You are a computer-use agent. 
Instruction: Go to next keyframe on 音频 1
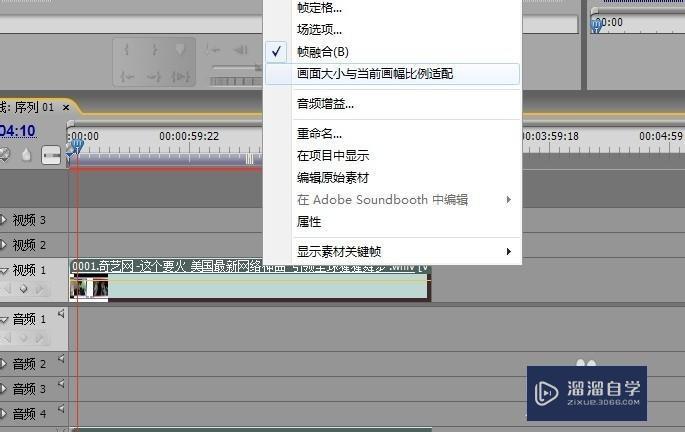click(39, 338)
